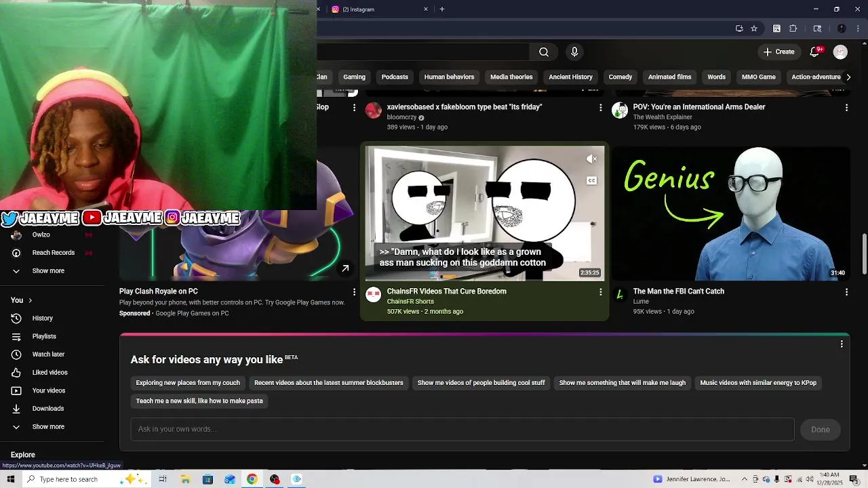Click the Done button in Ask panel
868x488 pixels.
coord(821,430)
